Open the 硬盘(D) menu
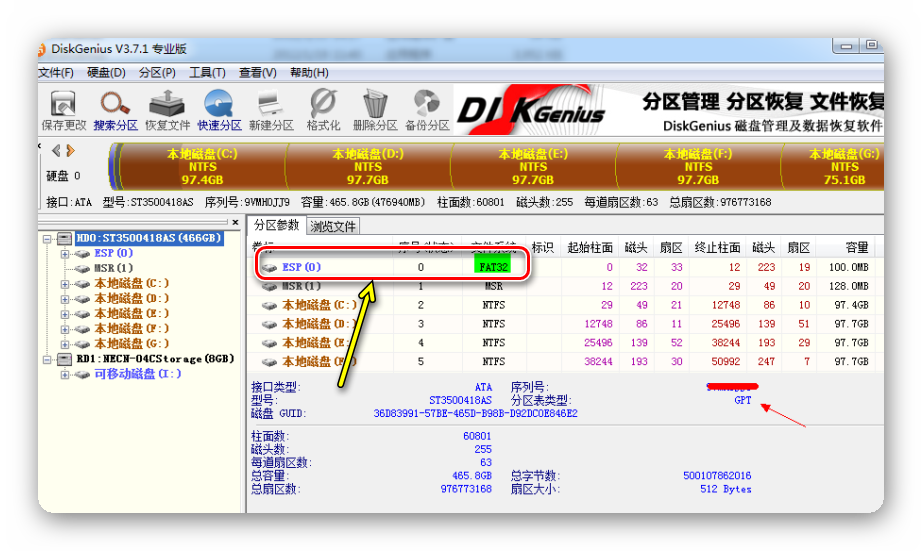 click(106, 72)
